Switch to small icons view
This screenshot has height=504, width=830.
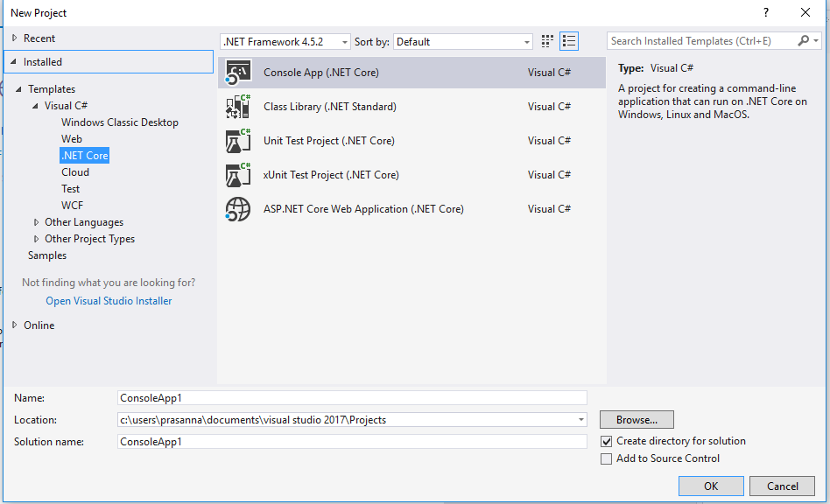pos(548,41)
